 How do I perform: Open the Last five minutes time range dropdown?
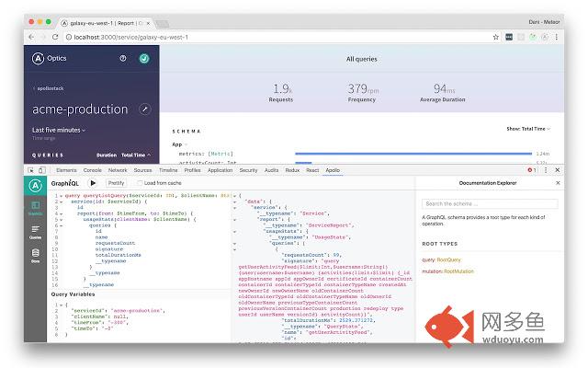(x=59, y=130)
